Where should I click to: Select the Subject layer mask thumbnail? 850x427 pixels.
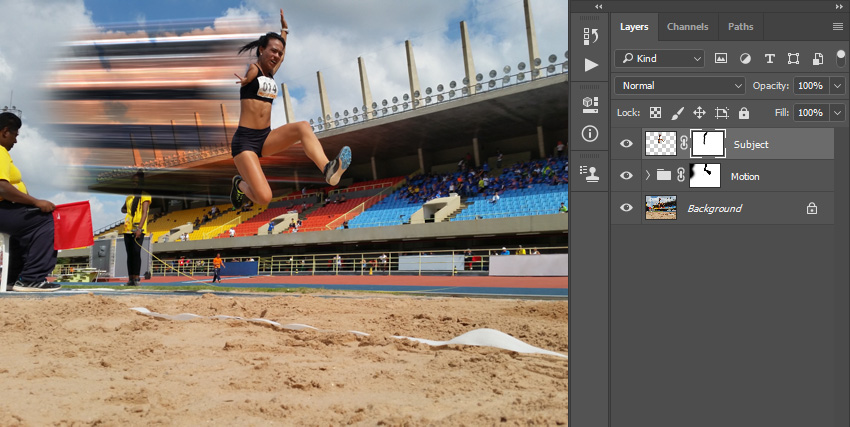(708, 144)
